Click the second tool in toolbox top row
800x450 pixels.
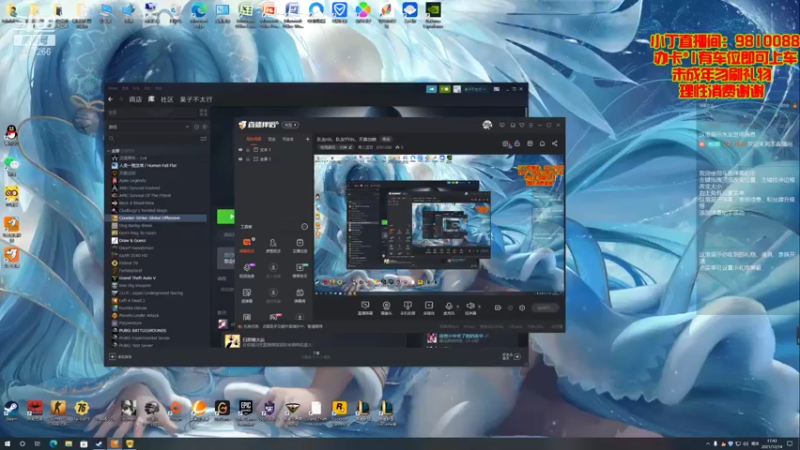point(273,245)
